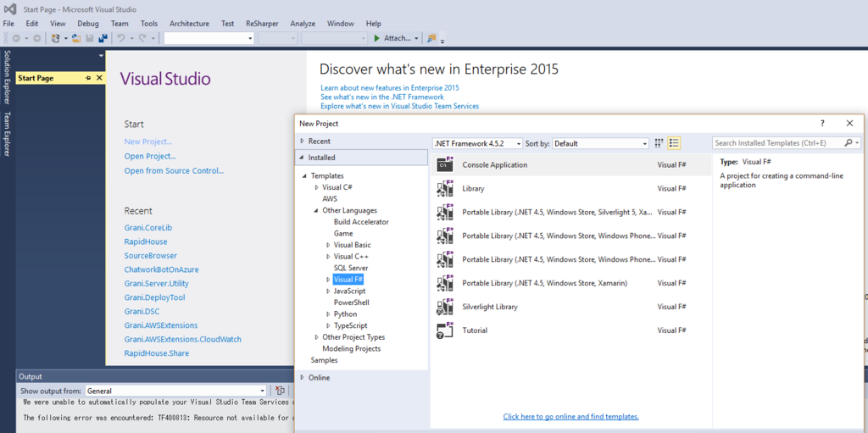Click the Find in Files toolbar icon
868x433 pixels.
click(431, 38)
